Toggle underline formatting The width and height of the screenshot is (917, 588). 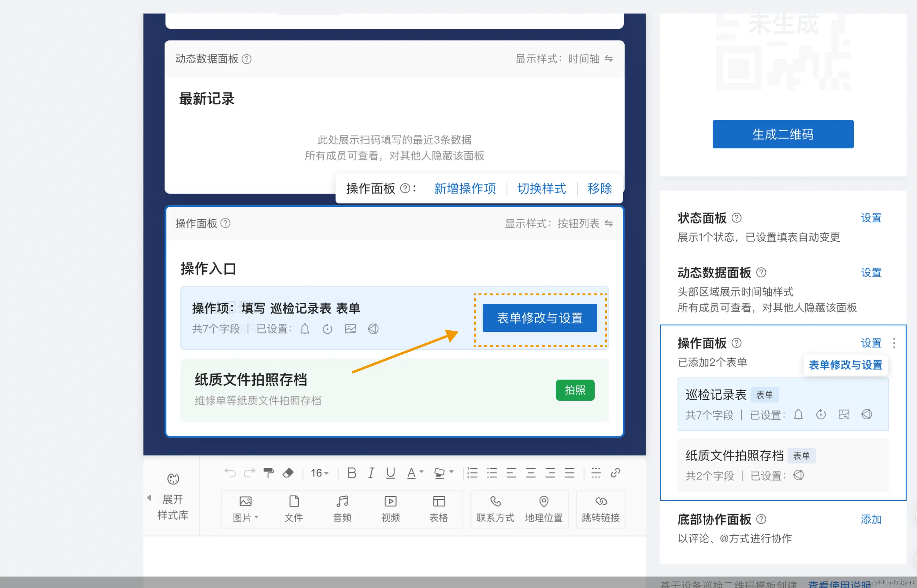coord(390,473)
